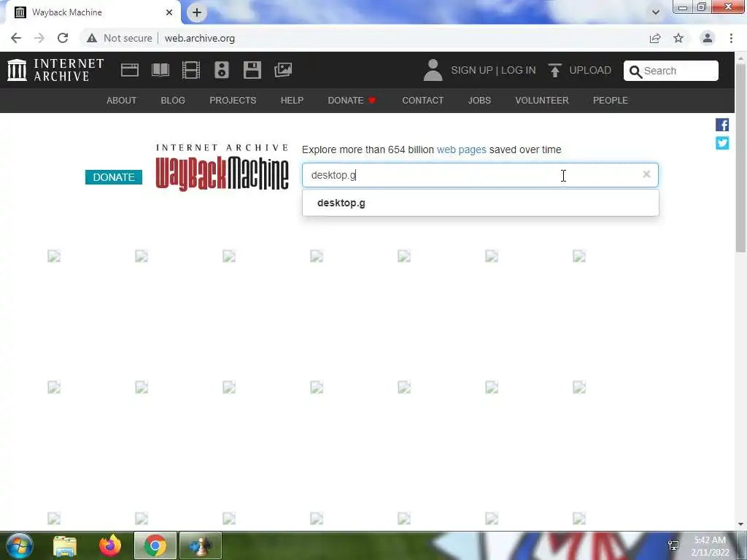This screenshot has width=747, height=560.
Task: Close the Wayback Machine tab
Action: tap(169, 12)
